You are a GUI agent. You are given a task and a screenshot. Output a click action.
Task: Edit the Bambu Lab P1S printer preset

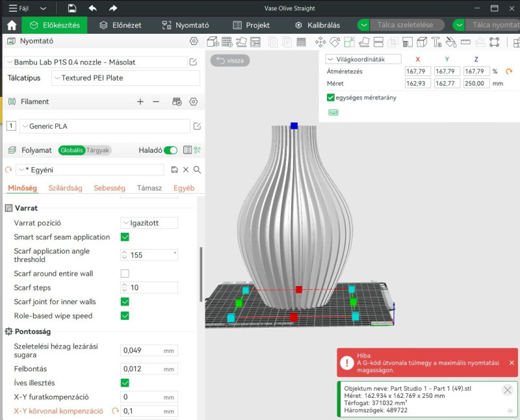click(193, 62)
